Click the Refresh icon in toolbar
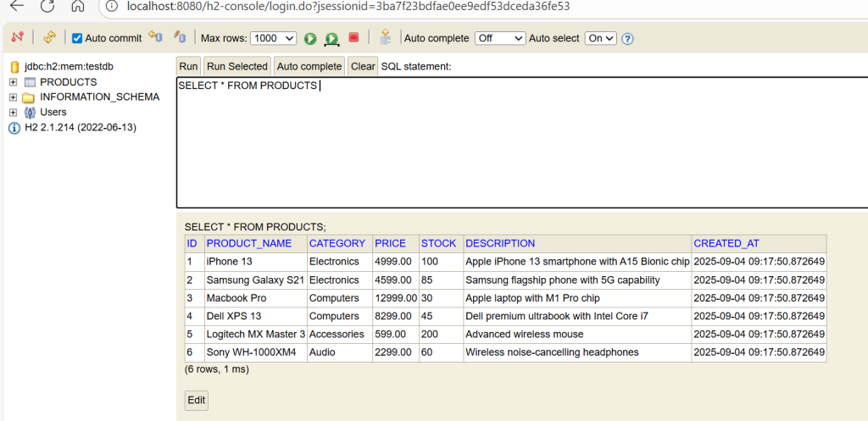 49,38
